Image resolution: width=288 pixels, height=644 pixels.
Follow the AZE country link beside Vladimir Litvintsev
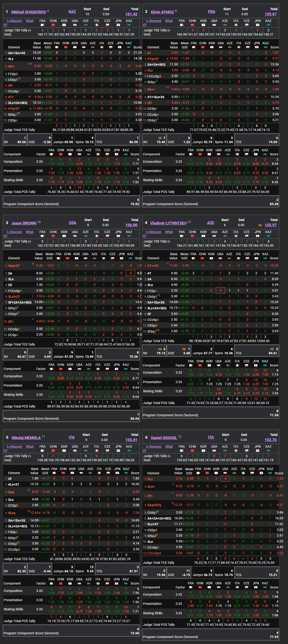[210, 223]
